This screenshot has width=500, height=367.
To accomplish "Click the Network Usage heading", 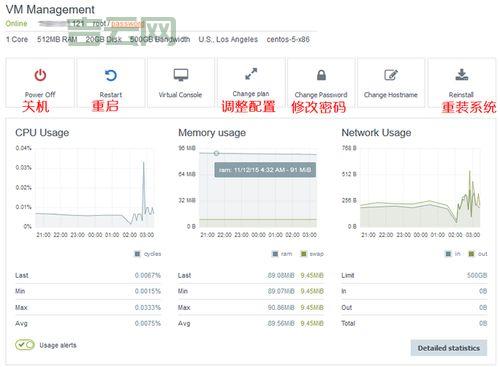I will coord(376,133).
